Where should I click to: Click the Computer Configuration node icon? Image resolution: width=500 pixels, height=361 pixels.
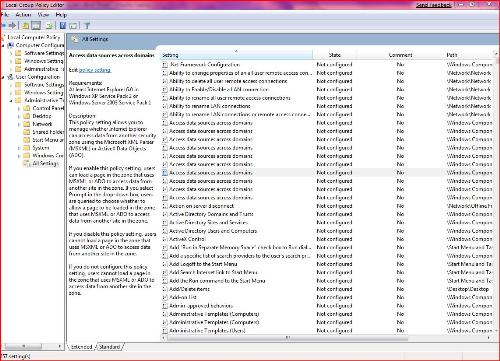[11, 45]
